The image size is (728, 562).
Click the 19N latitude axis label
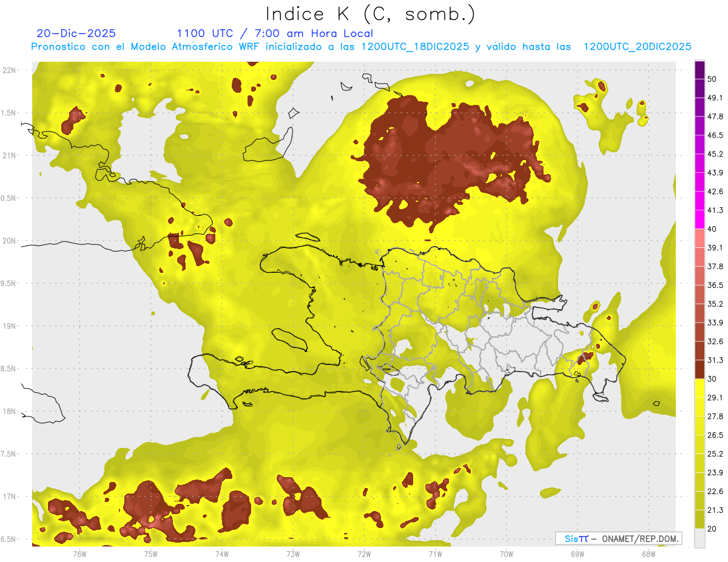pos(10,326)
